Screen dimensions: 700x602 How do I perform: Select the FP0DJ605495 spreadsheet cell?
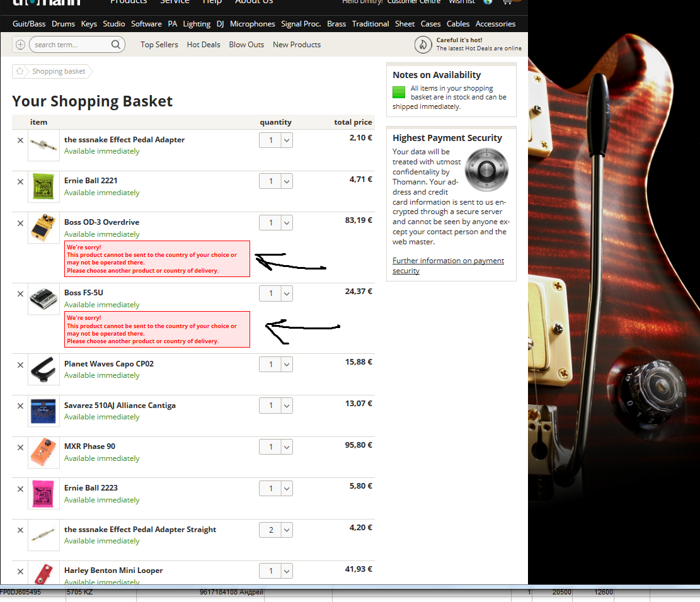coord(32,592)
